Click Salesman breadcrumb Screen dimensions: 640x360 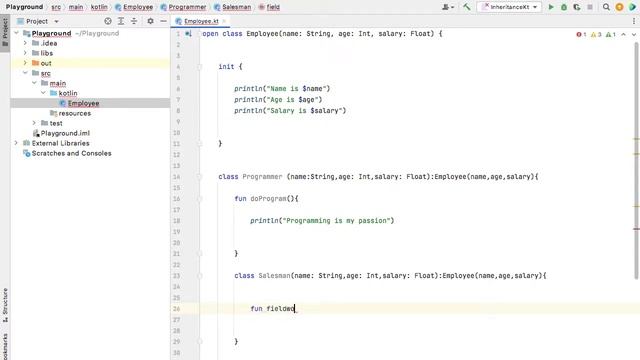coord(233,7)
